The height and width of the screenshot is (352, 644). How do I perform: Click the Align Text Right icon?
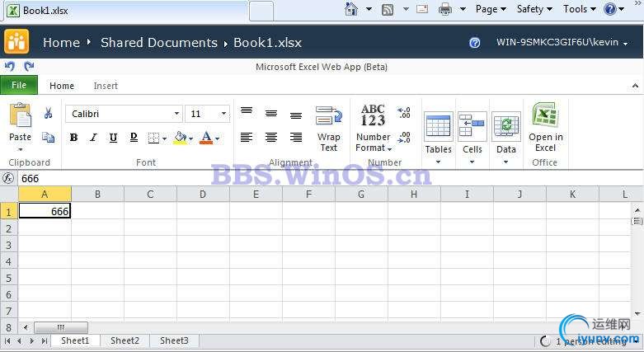[x=296, y=137]
